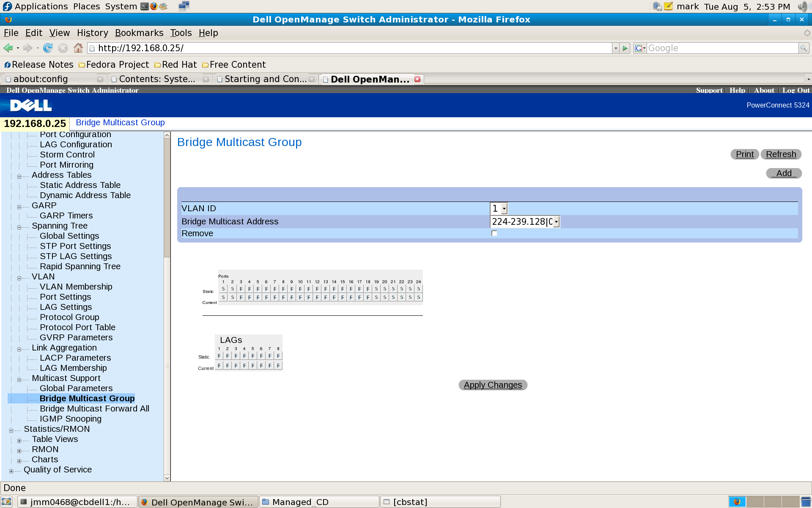Screen dimensions: 812x508
Task: Open the tab list dropdown arrow
Action: coord(808,79)
